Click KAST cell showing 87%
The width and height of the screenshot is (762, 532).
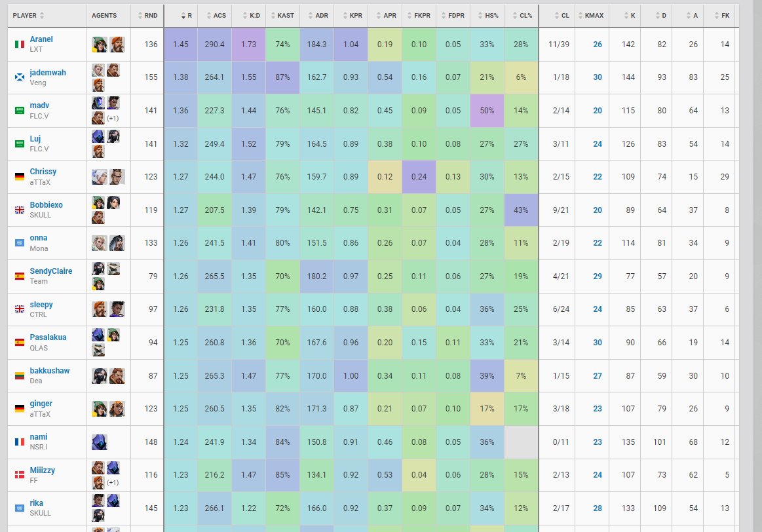[283, 77]
